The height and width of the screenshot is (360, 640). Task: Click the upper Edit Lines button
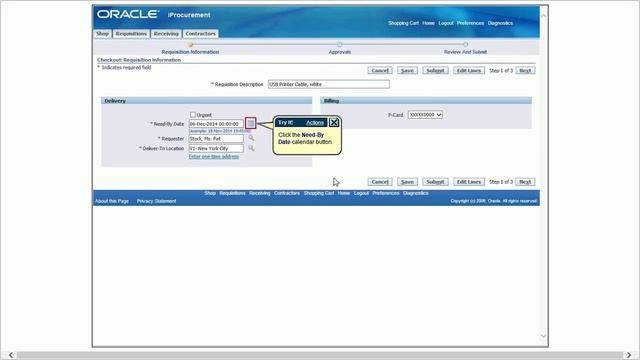pos(469,71)
